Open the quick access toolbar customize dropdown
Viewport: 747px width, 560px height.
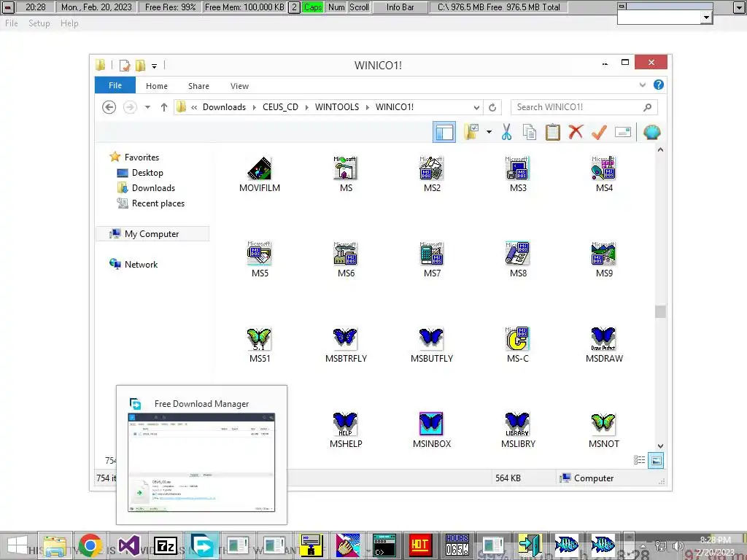(155, 66)
